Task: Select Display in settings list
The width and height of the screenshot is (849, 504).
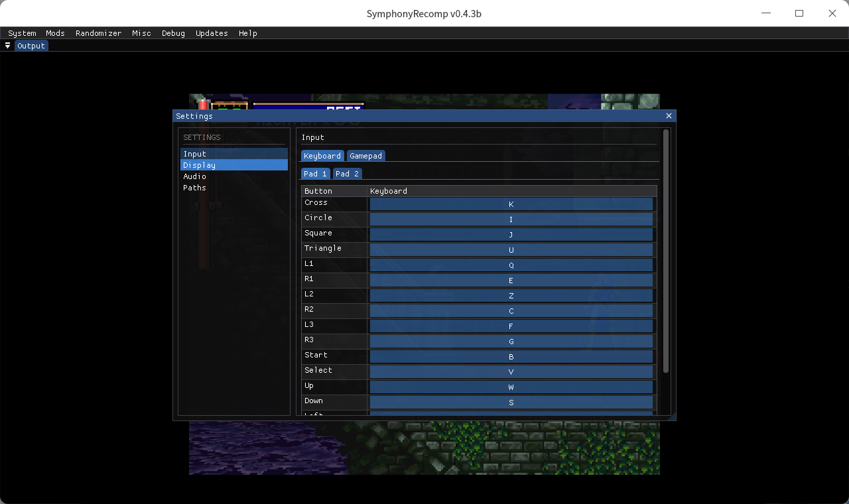Action: tap(234, 165)
